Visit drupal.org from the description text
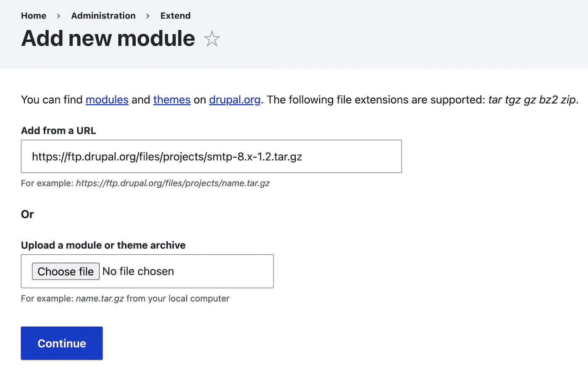588x380 pixels. coord(234,100)
